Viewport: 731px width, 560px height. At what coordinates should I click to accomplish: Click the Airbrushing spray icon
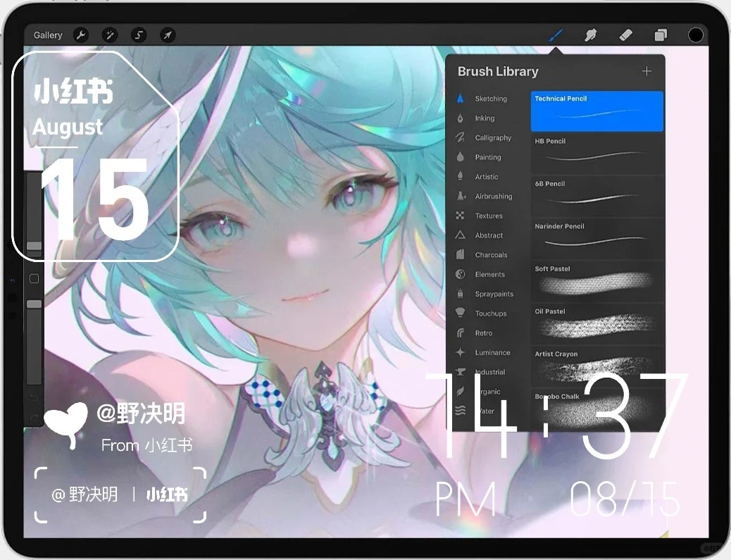point(460,196)
